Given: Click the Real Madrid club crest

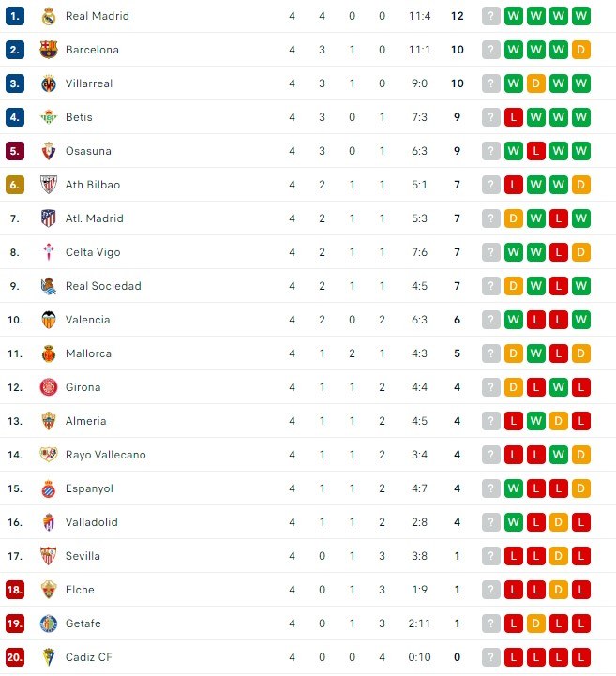Looking at the screenshot, I should [48, 16].
